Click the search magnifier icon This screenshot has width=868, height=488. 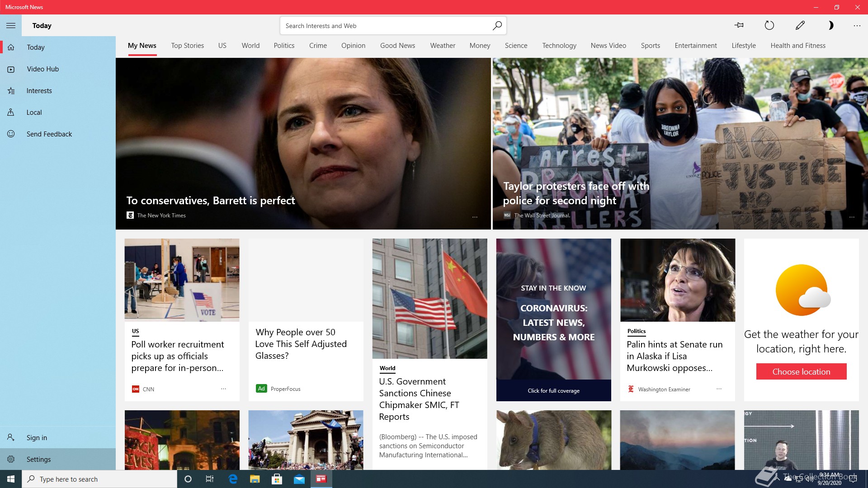497,26
